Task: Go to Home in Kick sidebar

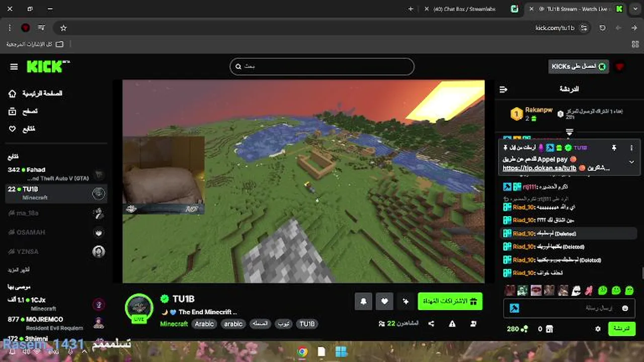Action: pyautogui.click(x=35, y=94)
